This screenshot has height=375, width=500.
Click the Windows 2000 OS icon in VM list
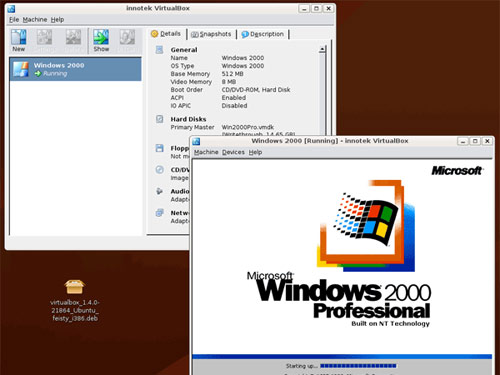tap(21, 69)
